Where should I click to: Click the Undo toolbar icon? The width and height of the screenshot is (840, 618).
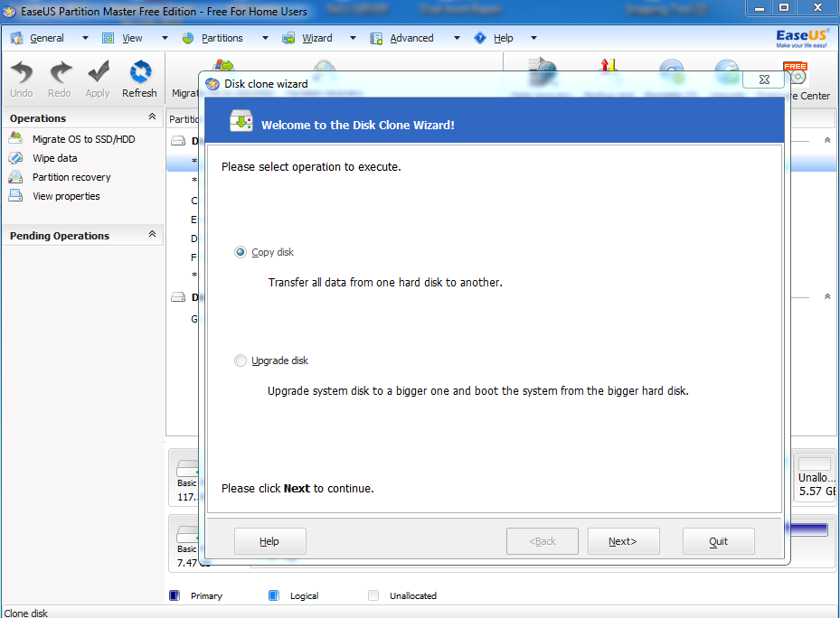[x=22, y=71]
